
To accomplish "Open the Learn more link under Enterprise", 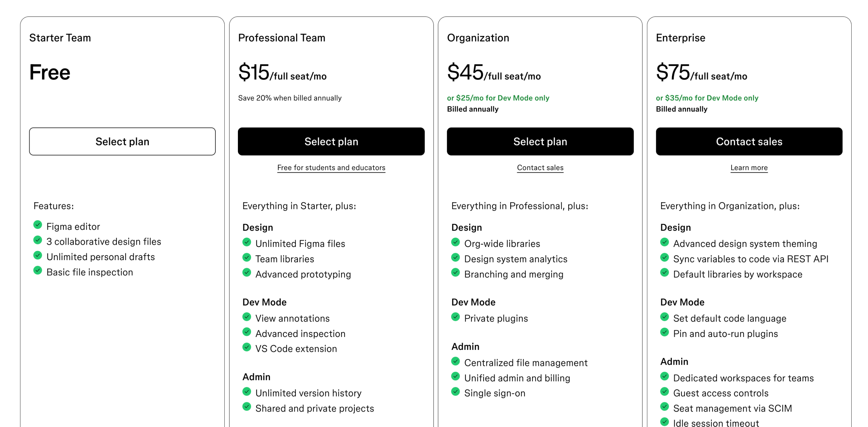I will [749, 168].
